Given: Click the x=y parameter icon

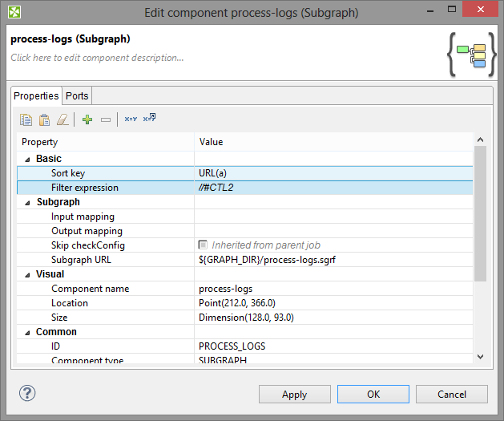Looking at the screenshot, I should [131, 119].
